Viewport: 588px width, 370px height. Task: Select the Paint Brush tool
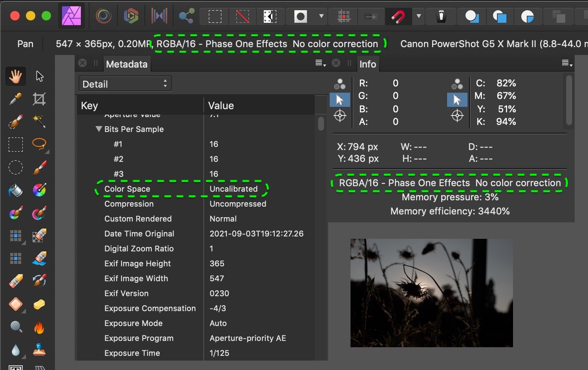pyautogui.click(x=39, y=168)
